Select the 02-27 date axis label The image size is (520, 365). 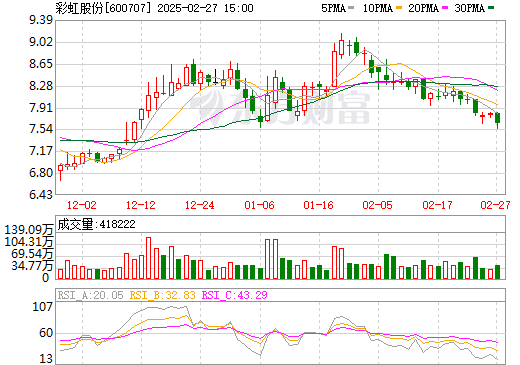495,205
